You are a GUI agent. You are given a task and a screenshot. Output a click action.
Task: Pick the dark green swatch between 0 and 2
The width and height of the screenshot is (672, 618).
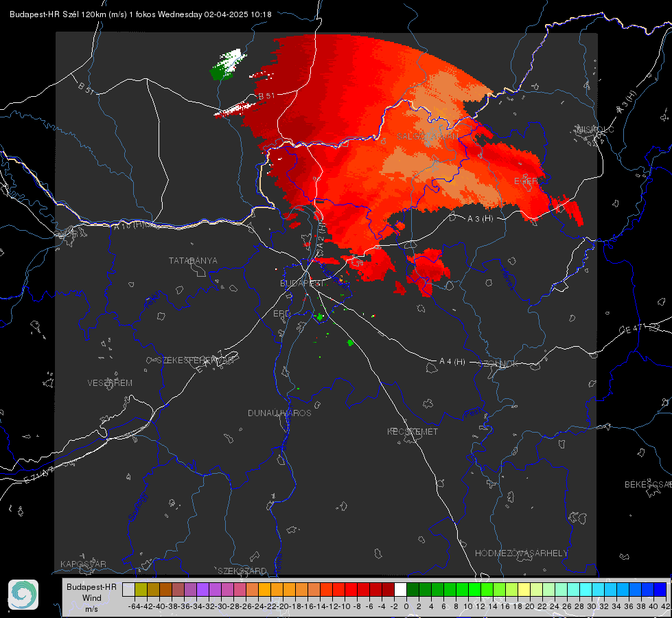(413, 590)
